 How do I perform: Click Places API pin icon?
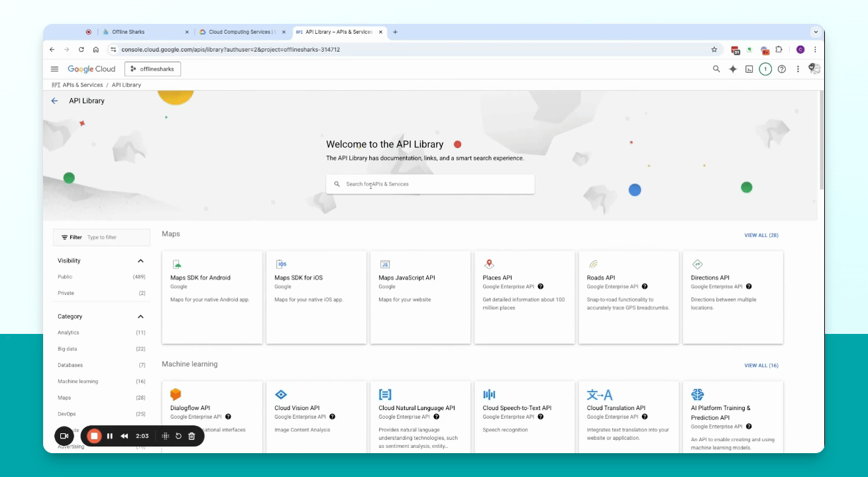(x=489, y=264)
